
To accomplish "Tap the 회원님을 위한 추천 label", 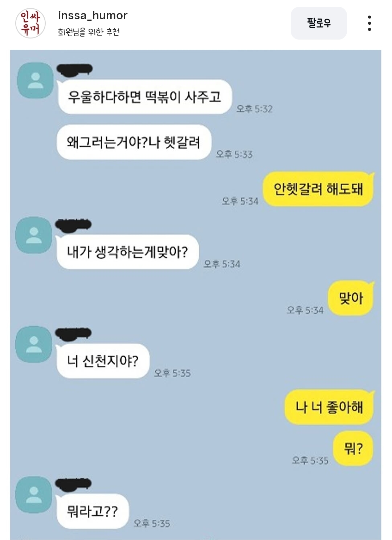I will click(x=89, y=32).
